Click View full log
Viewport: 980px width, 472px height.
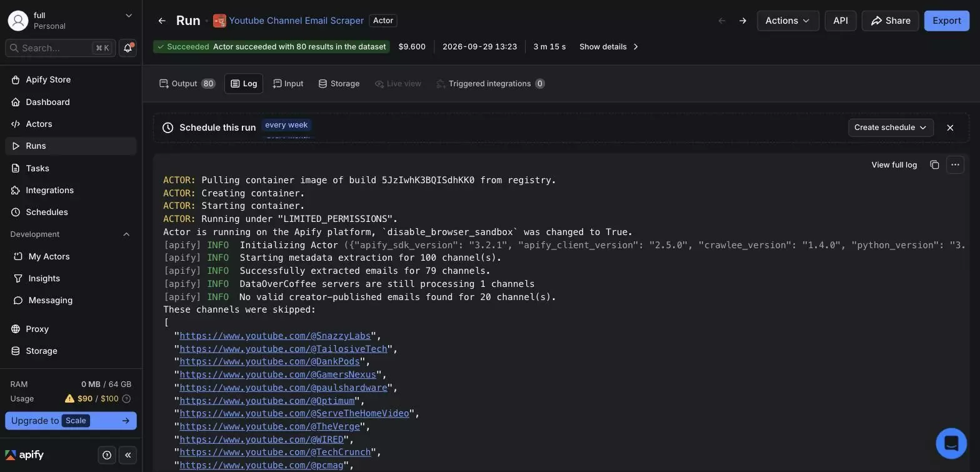[x=894, y=165]
